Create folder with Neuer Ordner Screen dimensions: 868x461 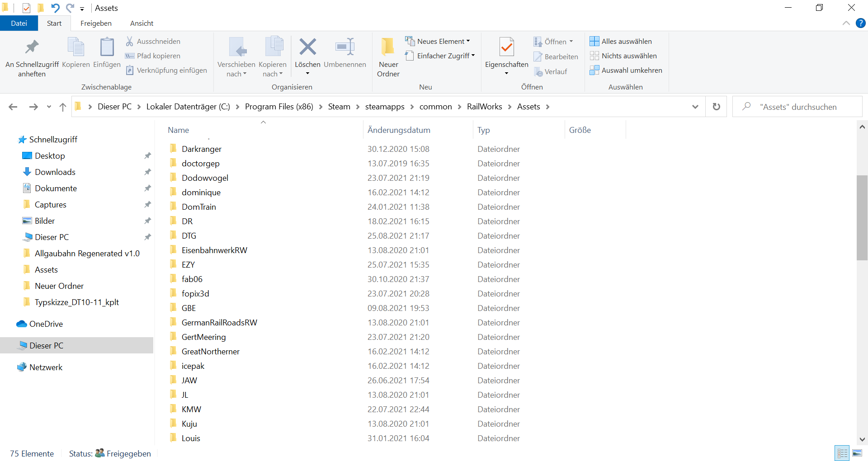coord(388,57)
